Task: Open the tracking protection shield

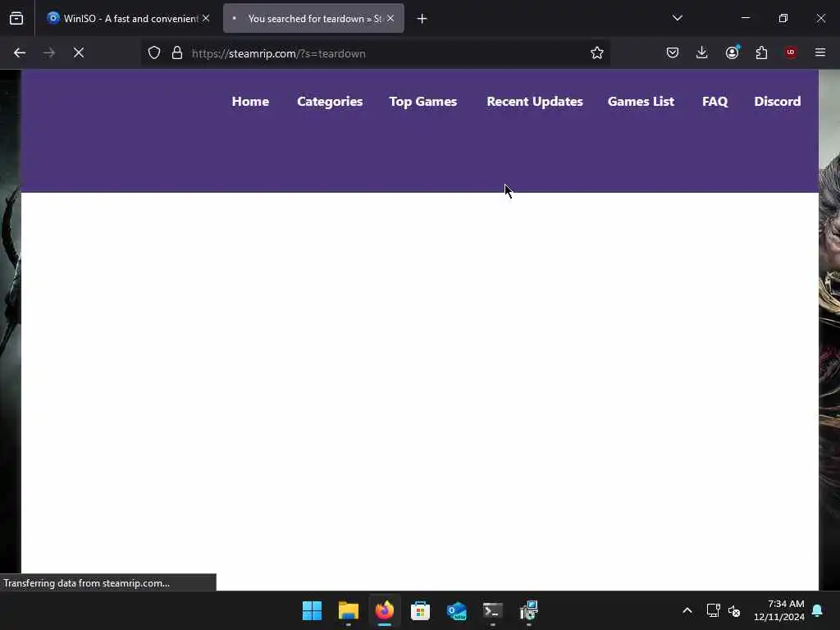Action: [154, 53]
